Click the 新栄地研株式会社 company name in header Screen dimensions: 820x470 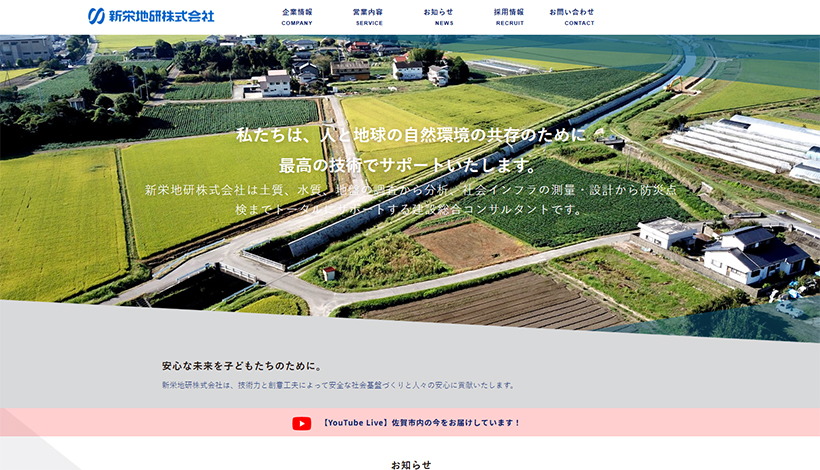[x=160, y=16]
